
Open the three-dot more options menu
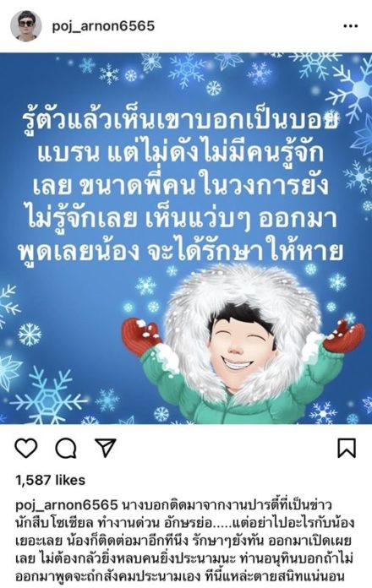tap(351, 26)
